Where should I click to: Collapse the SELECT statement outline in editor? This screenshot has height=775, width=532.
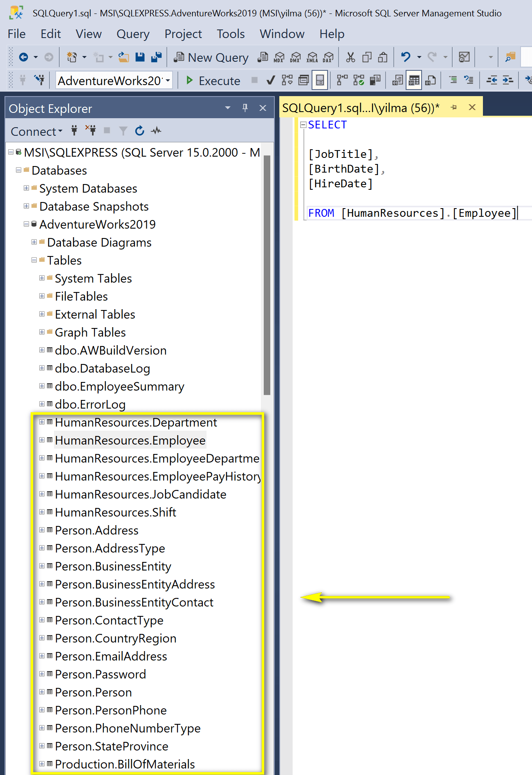click(303, 125)
